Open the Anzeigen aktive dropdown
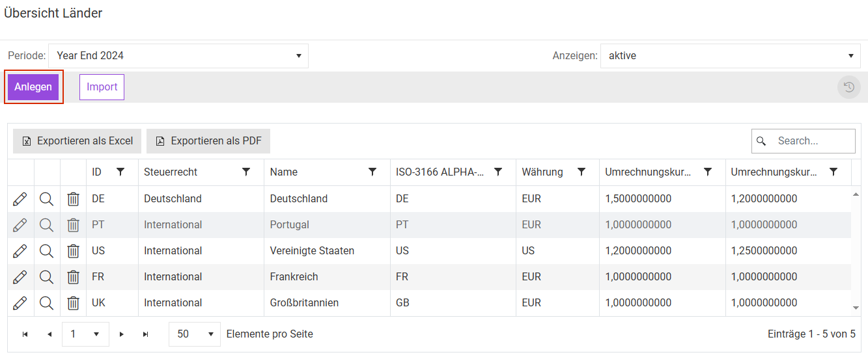This screenshot has width=868, height=359. tap(731, 56)
